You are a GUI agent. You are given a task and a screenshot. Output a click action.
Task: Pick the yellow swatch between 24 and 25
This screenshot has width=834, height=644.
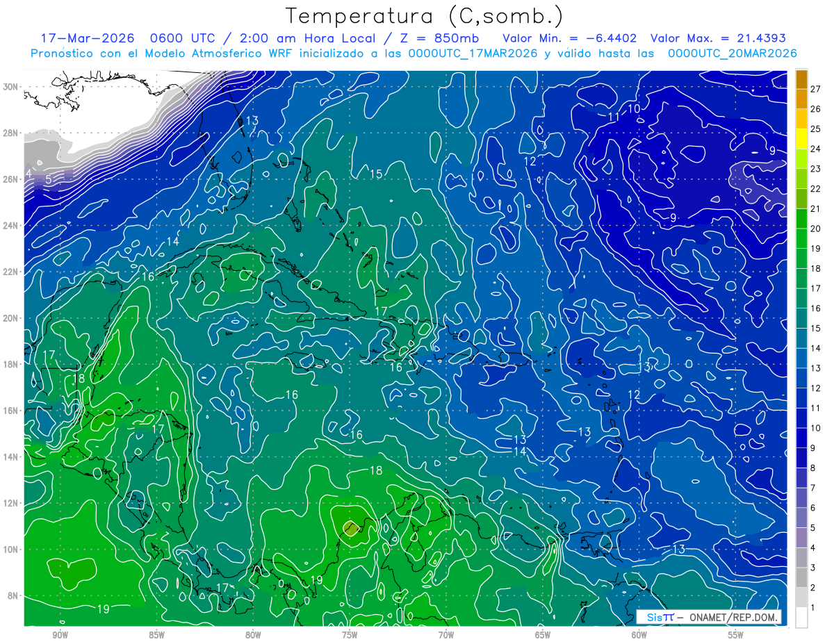click(801, 139)
